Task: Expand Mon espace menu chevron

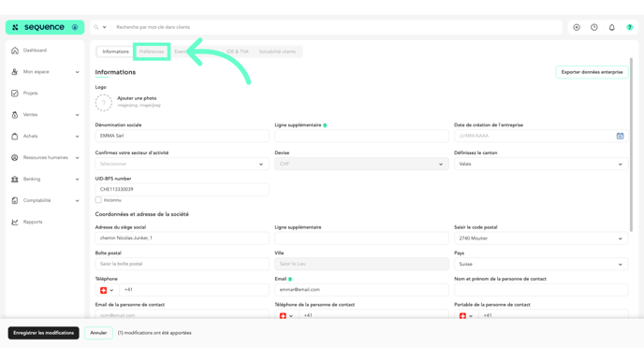Action: [77, 72]
